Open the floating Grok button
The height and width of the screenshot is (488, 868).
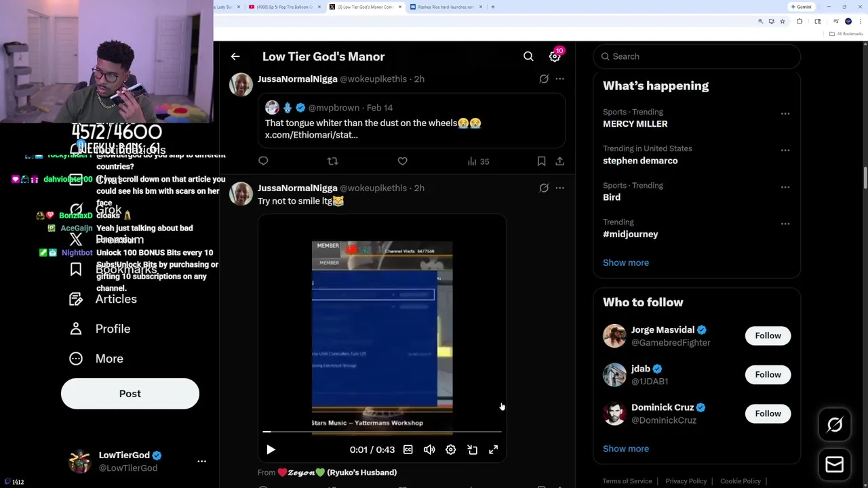[x=835, y=425]
